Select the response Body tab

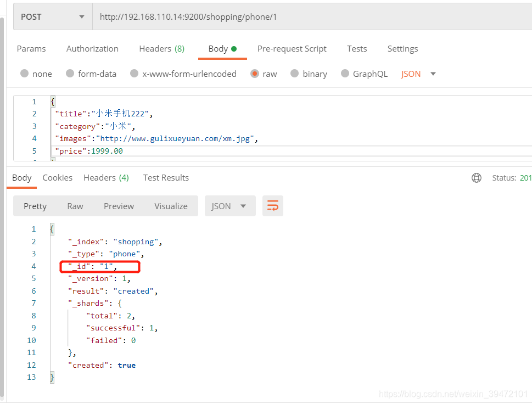pyautogui.click(x=22, y=178)
